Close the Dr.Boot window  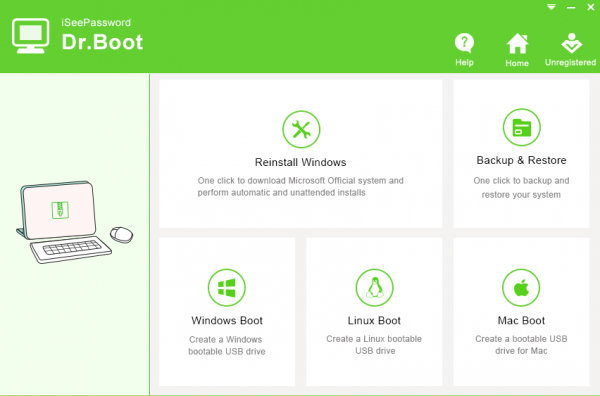point(590,7)
